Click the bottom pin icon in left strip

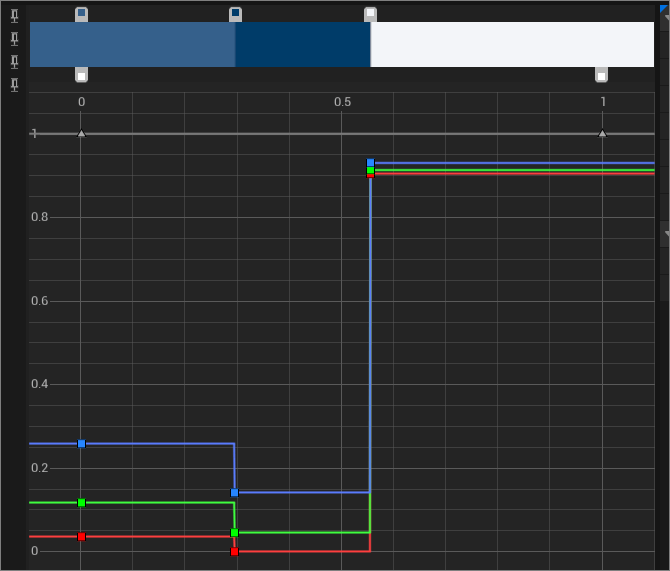point(15,85)
